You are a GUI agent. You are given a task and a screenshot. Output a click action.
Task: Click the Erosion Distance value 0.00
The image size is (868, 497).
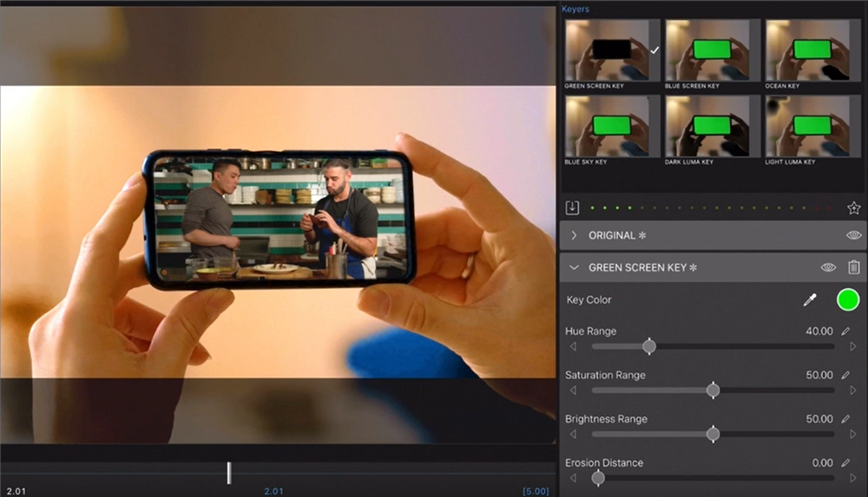click(823, 462)
